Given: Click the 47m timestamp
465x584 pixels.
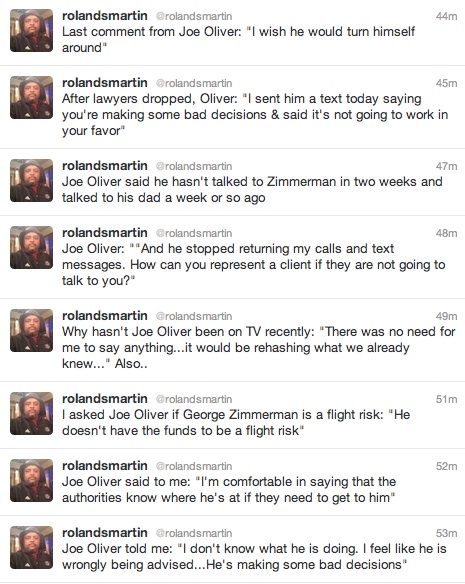Looking at the screenshot, I should pos(446,166).
